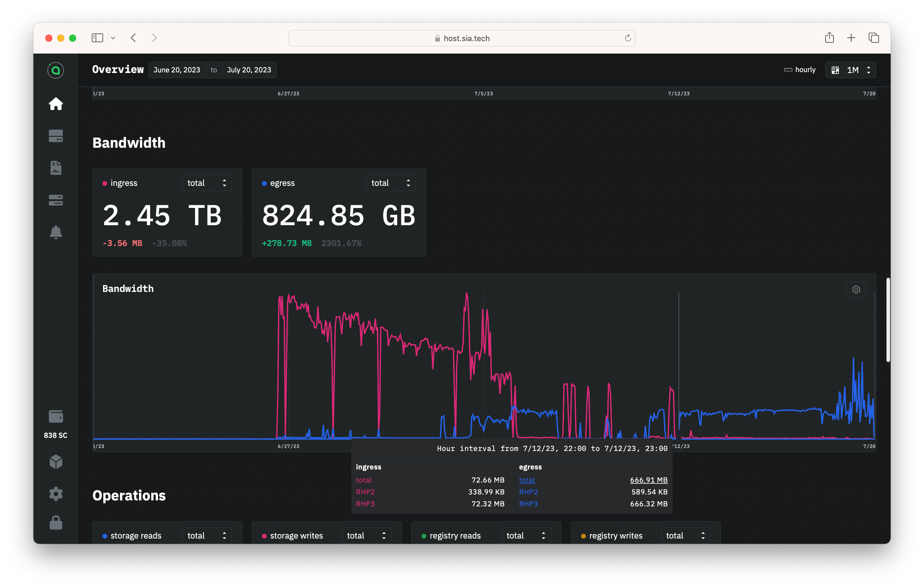Screen dimensions: 924x588
Task: Open the registry writes total dropdown
Action: pos(686,535)
